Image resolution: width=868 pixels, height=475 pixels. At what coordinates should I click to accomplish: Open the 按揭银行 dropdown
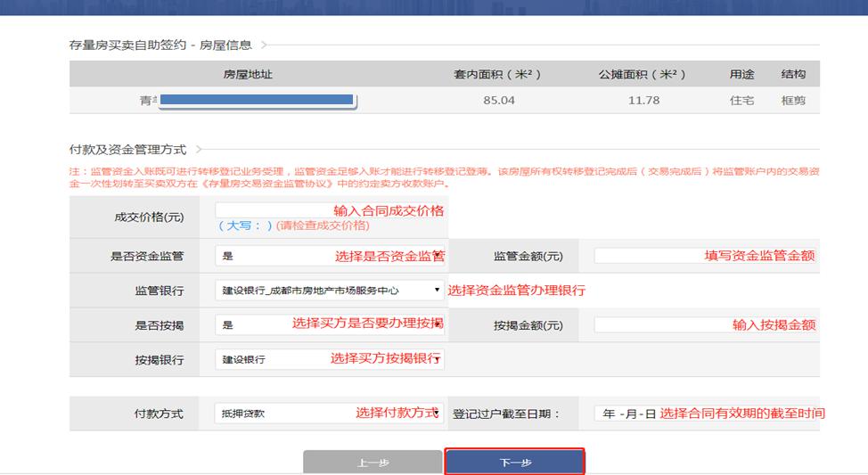pyautogui.click(x=330, y=359)
